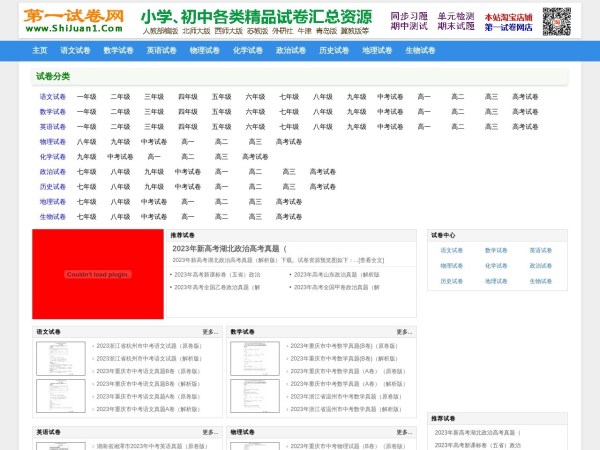Choose 高考试卷 in 语文试卷 category row
This screenshot has height=450, width=600.
[x=526, y=97]
